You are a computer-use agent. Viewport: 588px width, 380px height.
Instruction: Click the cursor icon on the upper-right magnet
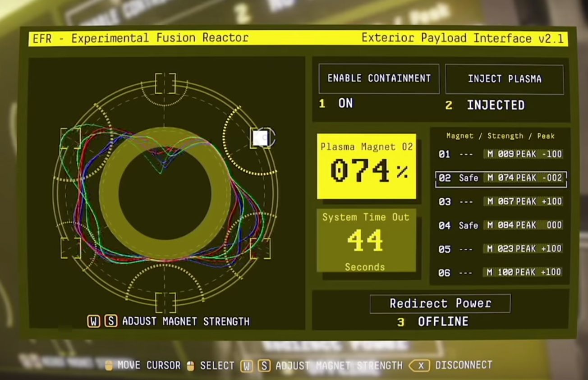pos(261,138)
